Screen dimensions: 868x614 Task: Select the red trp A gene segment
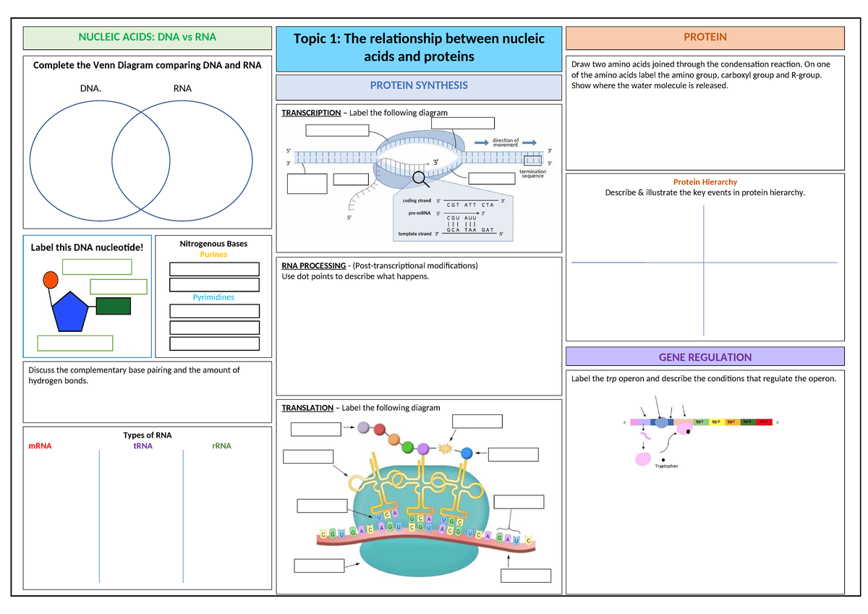[x=764, y=422]
